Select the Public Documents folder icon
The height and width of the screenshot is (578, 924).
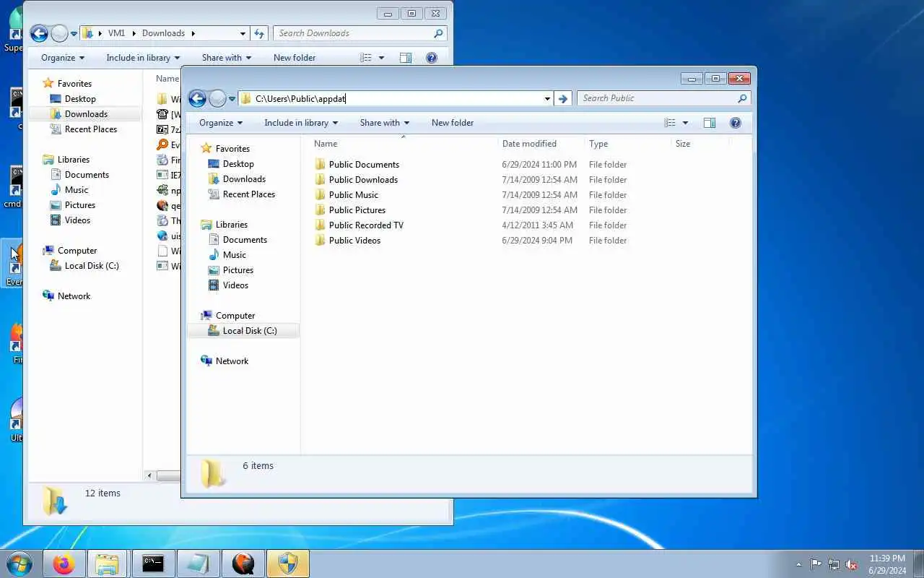point(321,165)
